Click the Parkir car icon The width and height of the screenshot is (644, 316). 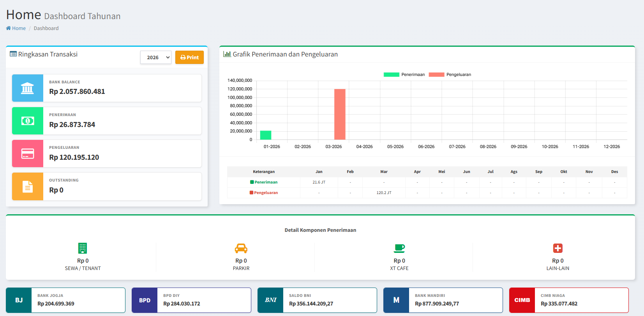(x=241, y=248)
